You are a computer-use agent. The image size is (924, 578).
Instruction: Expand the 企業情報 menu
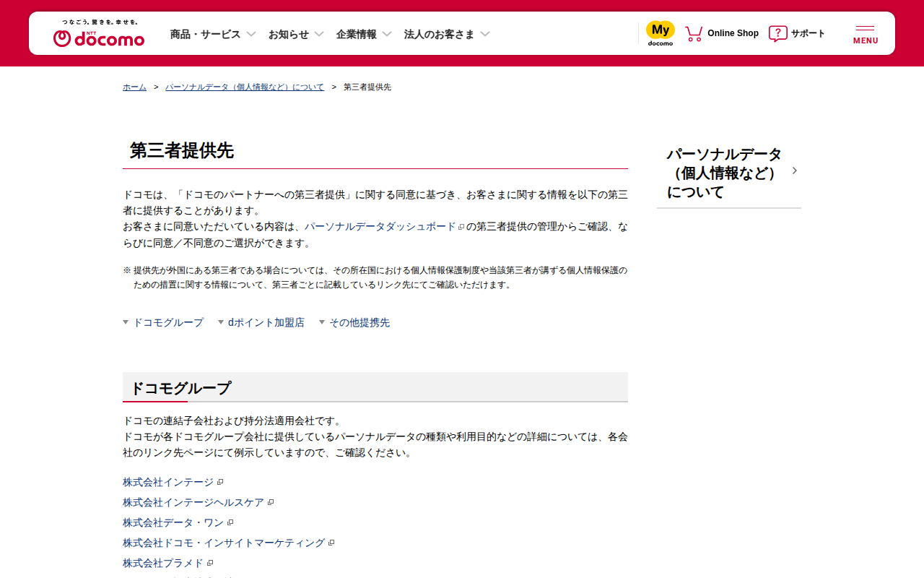coord(364,34)
